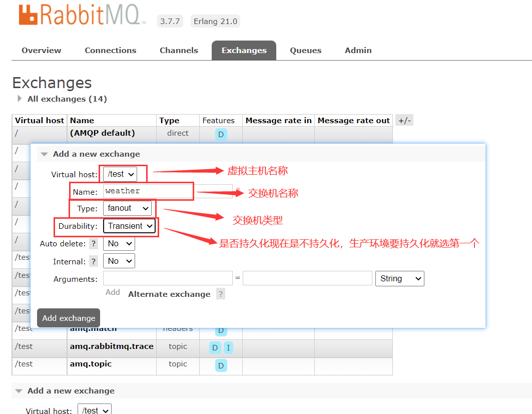Open the Overview tab
The width and height of the screenshot is (532, 414).
click(42, 50)
